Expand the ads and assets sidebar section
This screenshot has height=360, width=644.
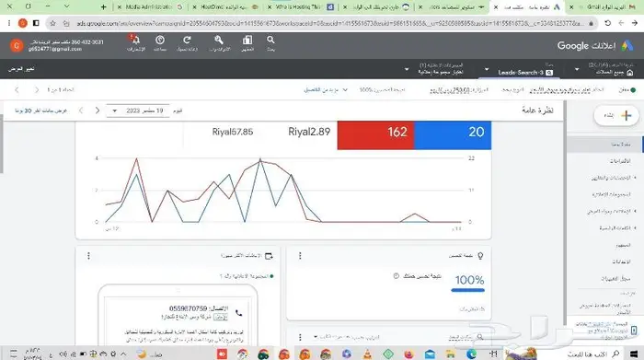(635, 211)
